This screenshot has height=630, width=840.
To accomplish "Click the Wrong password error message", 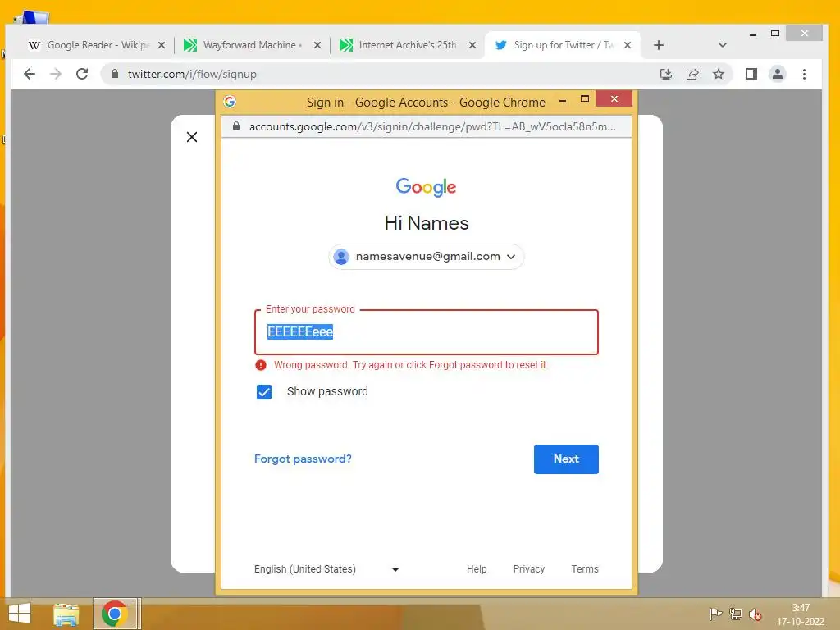I will [411, 365].
